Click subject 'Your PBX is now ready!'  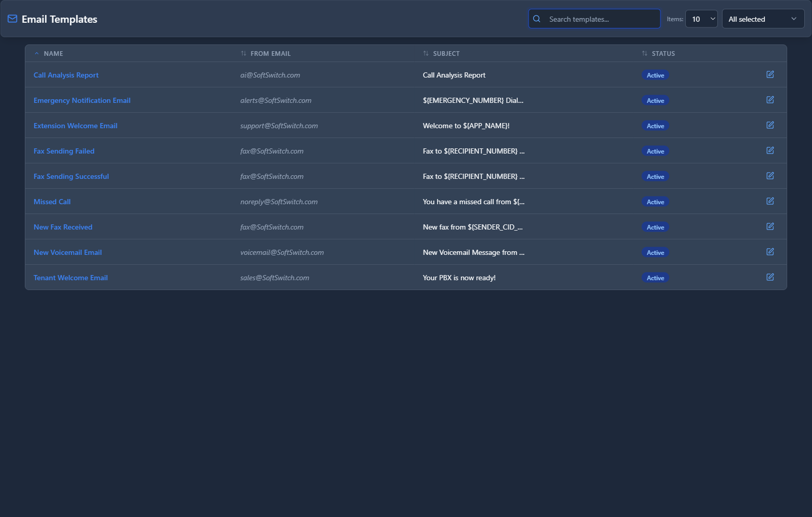coord(459,278)
